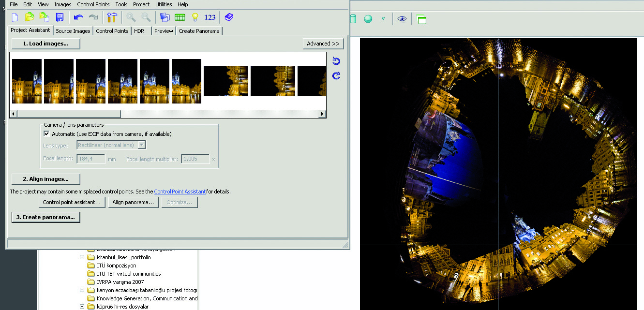Uncheck Automatic EXIF data checkbox
Screen dimensions: 644x310
tap(47, 134)
